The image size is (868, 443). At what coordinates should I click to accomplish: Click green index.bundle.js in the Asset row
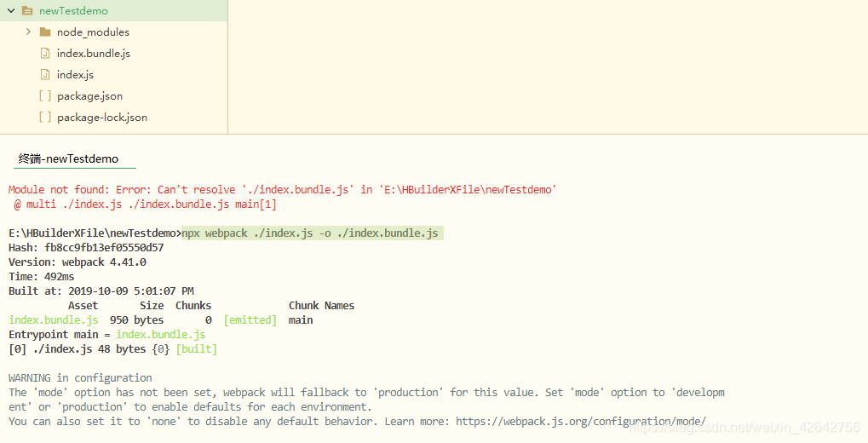(x=54, y=320)
